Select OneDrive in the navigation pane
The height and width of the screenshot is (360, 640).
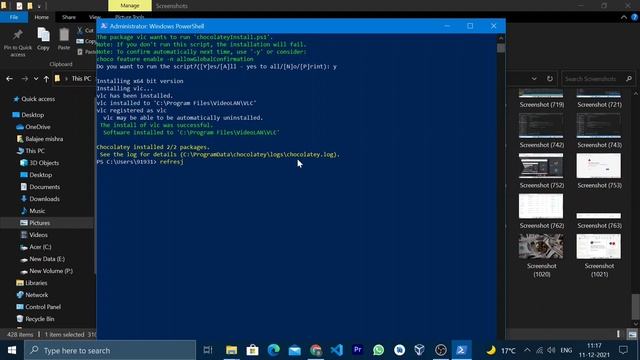[38, 127]
